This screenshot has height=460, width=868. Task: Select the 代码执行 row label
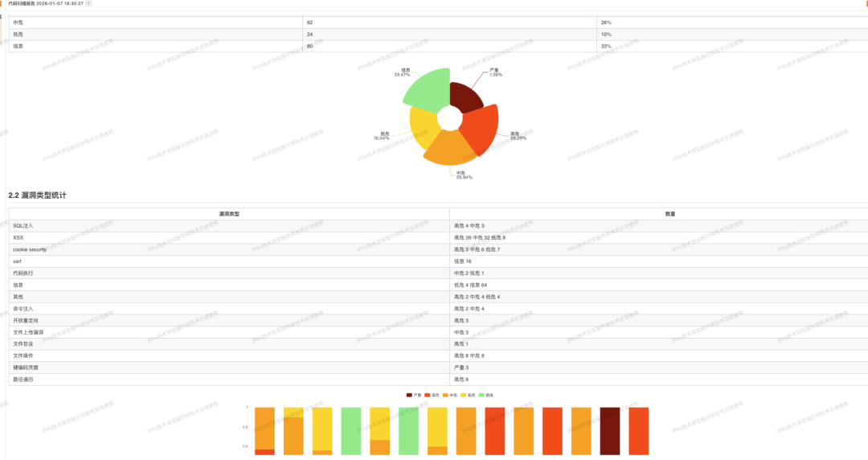(23, 273)
